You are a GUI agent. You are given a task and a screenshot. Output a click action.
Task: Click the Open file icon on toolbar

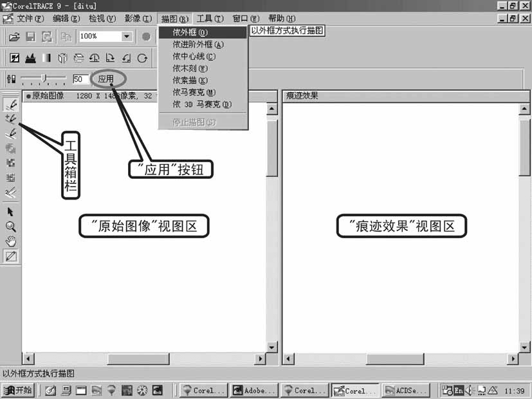tap(14, 36)
